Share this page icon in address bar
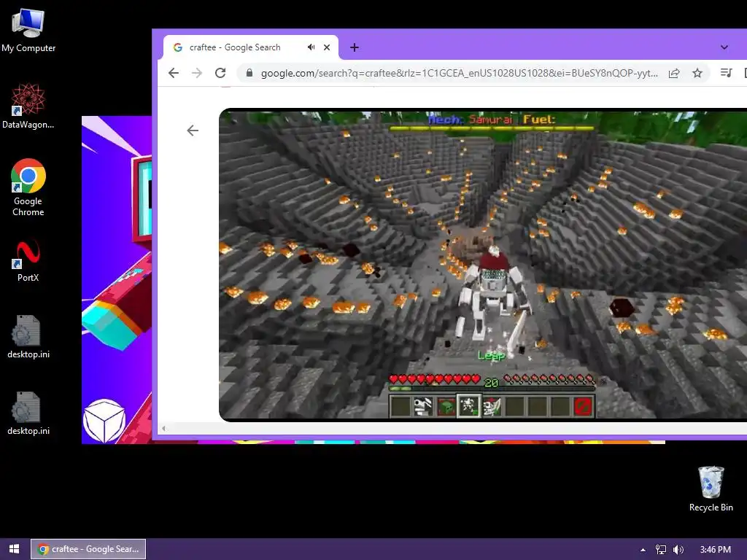The width and height of the screenshot is (747, 560). click(674, 73)
